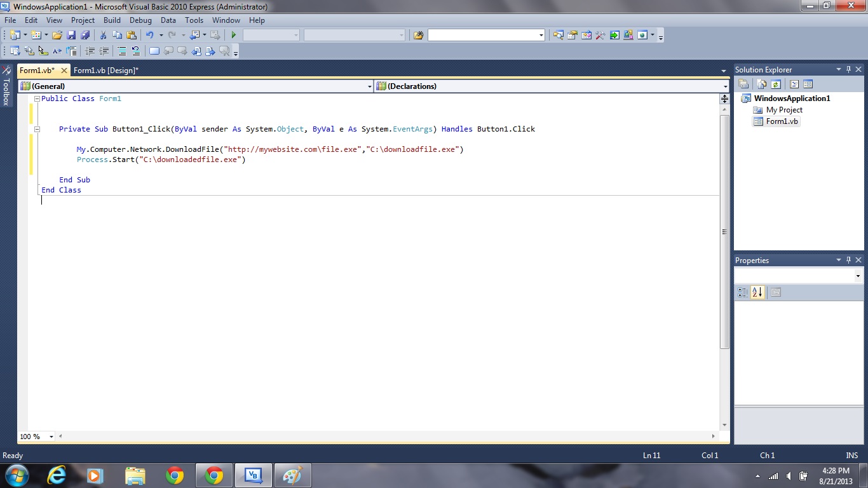This screenshot has height=488, width=868.
Task: Open Properties Window from main toolbar icon
Action: (x=572, y=36)
